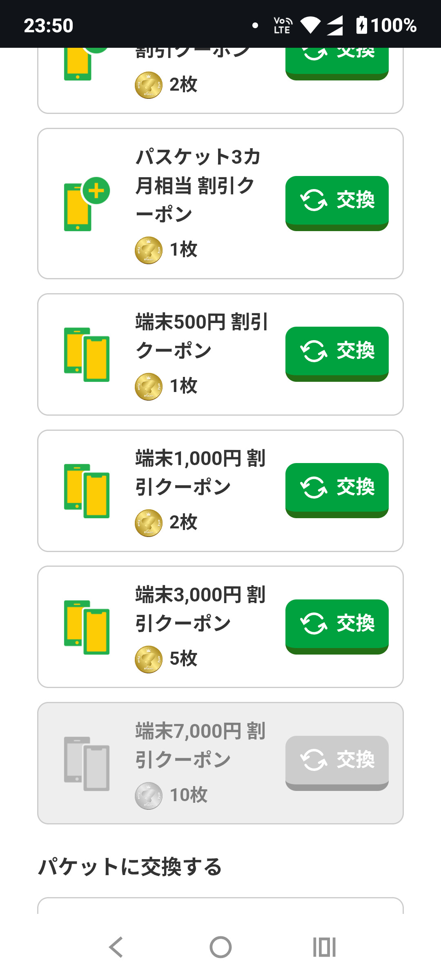Open the recent apps navigation icon
Screen dimensions: 441x980
(324, 947)
